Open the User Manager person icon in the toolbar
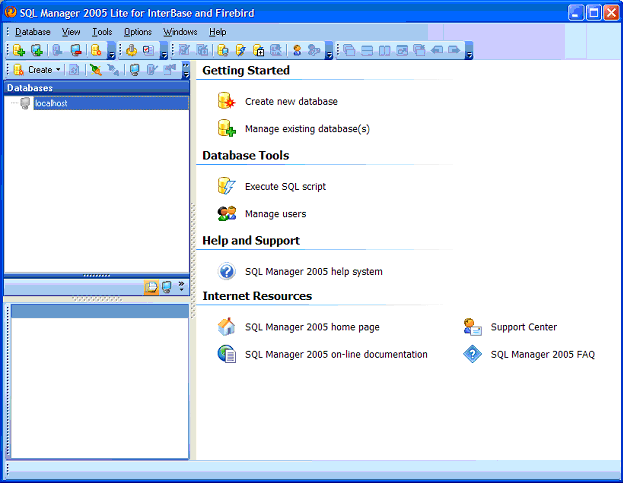 [x=297, y=50]
